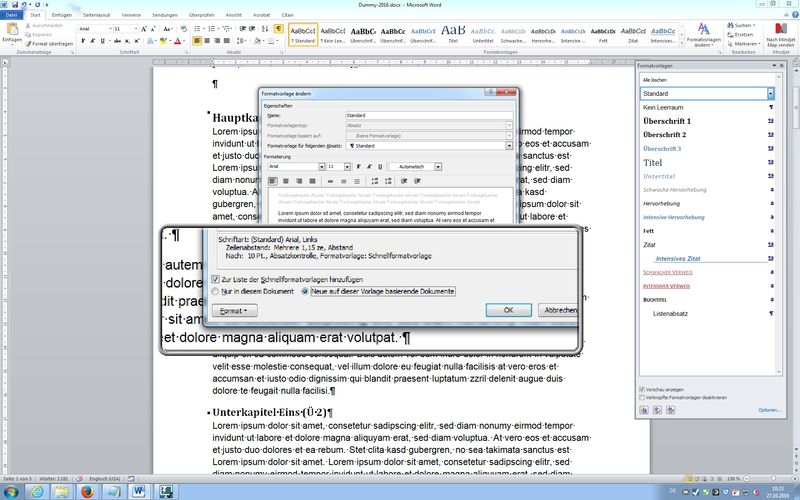Toggle the paragraph marks (¶) button
The width and height of the screenshot is (800, 500).
point(277,30)
